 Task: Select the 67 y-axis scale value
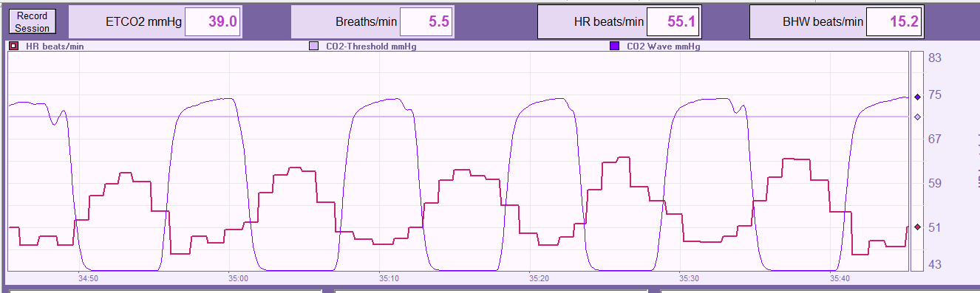click(934, 139)
